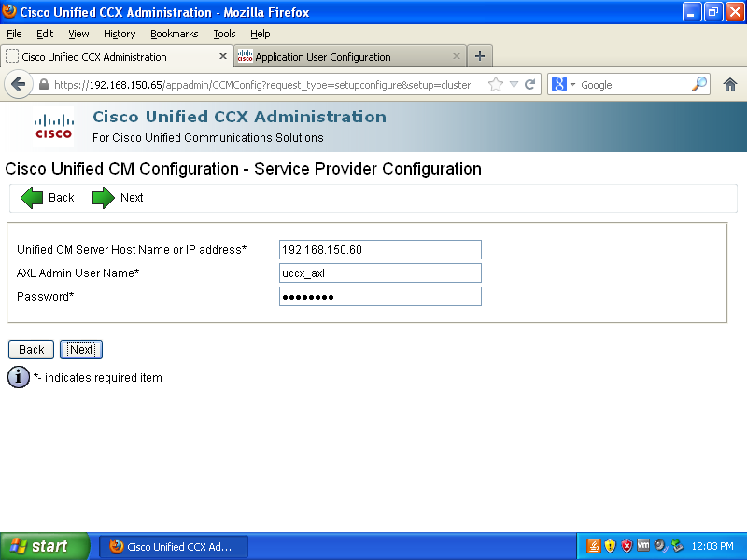Click 'For Cisco Unified Communications Solutions' subtitle
The image size is (747, 560).
pos(207,137)
